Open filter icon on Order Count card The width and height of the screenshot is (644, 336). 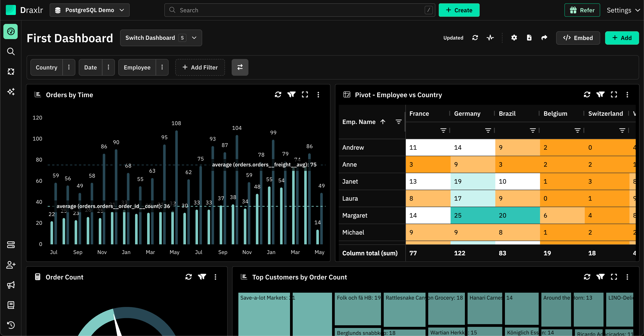click(x=202, y=277)
